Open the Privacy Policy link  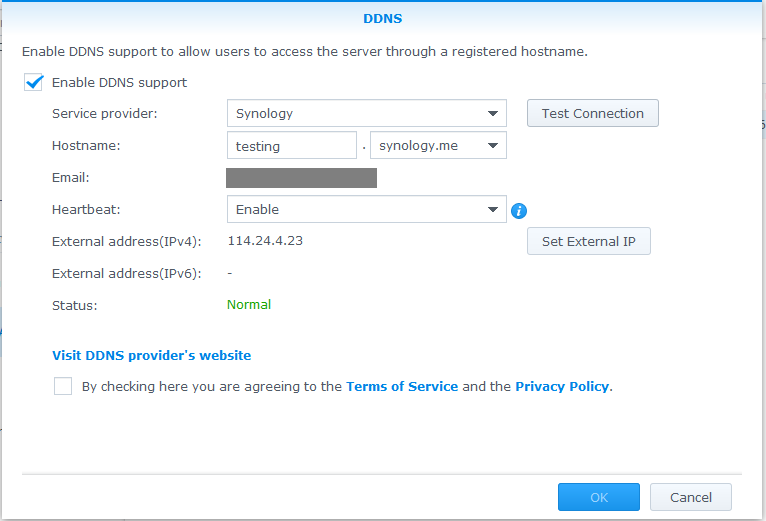coord(561,386)
